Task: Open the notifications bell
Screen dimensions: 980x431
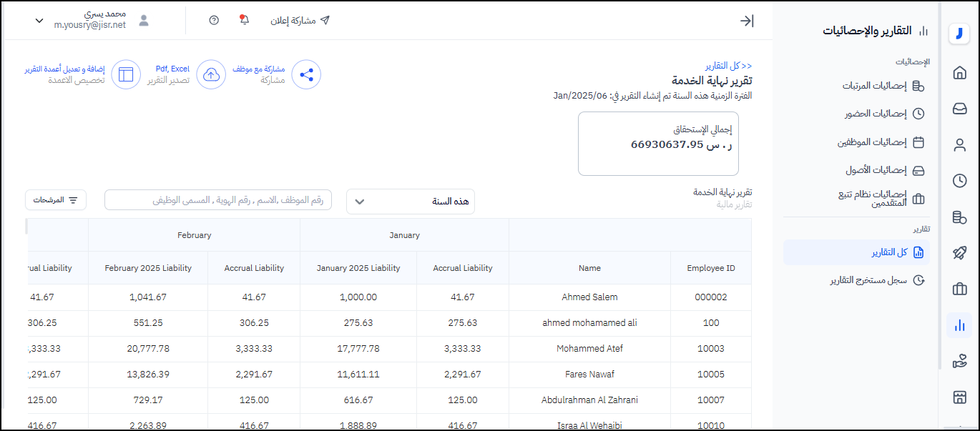Action: point(244,20)
